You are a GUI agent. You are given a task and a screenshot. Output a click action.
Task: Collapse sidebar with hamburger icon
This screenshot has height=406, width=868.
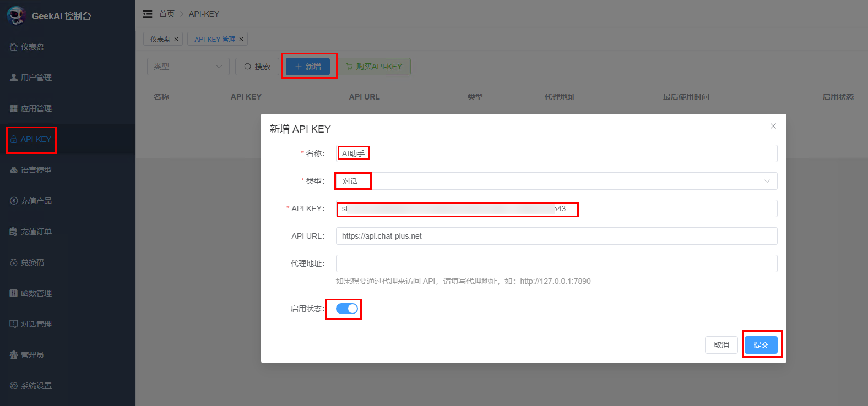pos(148,14)
